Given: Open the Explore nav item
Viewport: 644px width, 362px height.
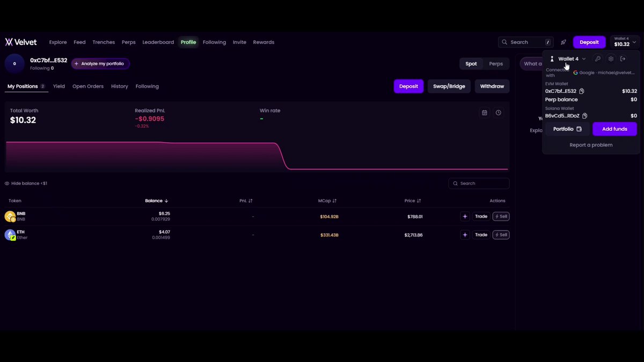Looking at the screenshot, I should point(58,42).
